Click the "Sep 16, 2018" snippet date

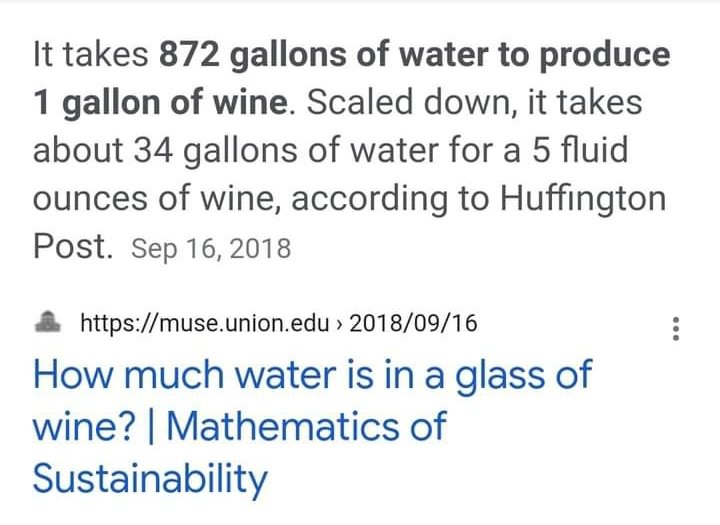coord(211,248)
